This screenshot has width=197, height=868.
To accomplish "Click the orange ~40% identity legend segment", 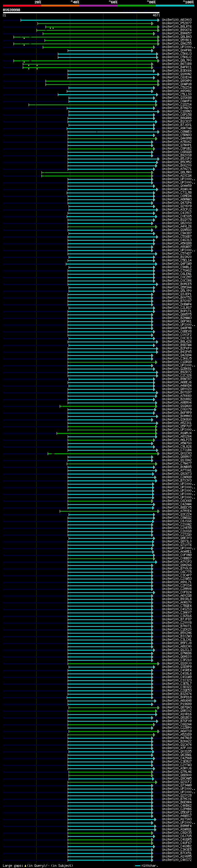I will (x=60, y=6).
